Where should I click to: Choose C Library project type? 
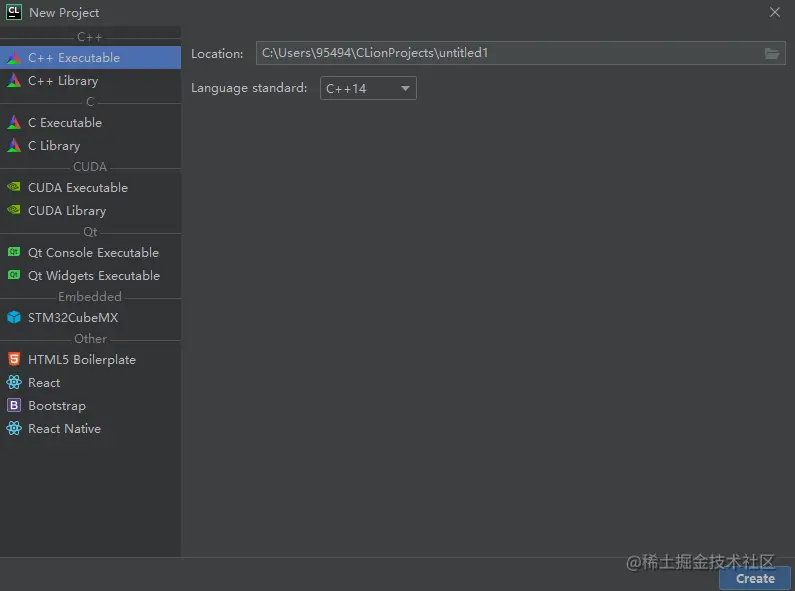(90, 145)
